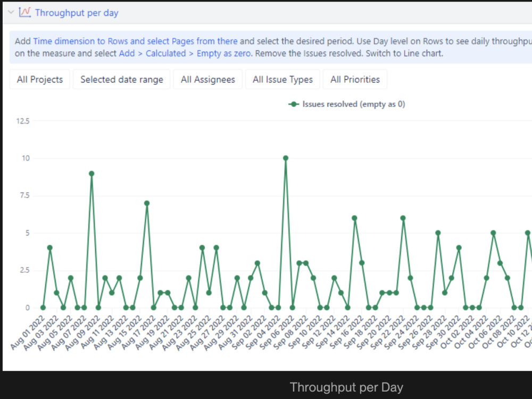Image resolution: width=532 pixels, height=399 pixels.
Task: Click the 7.5 y-axis label
Action: point(25,195)
